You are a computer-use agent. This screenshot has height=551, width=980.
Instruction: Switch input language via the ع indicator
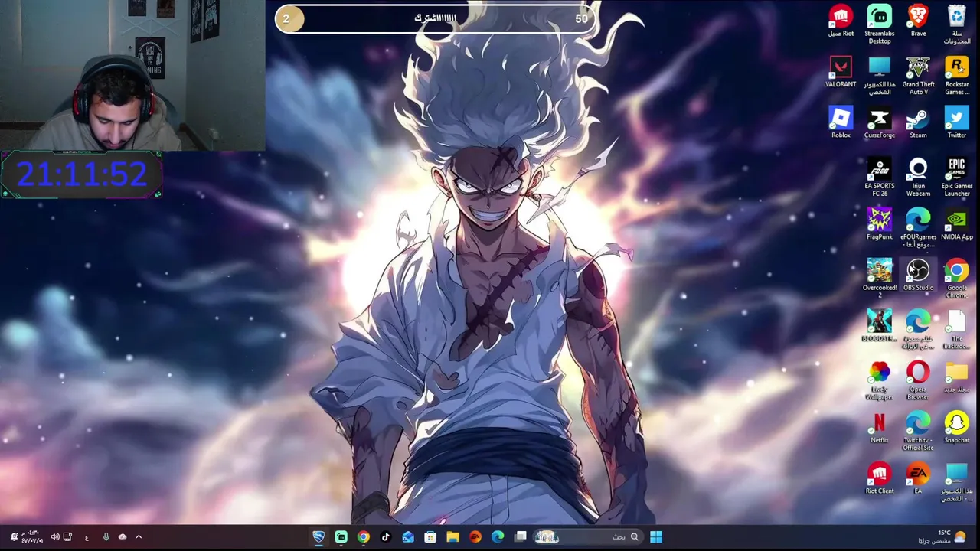[x=87, y=537]
